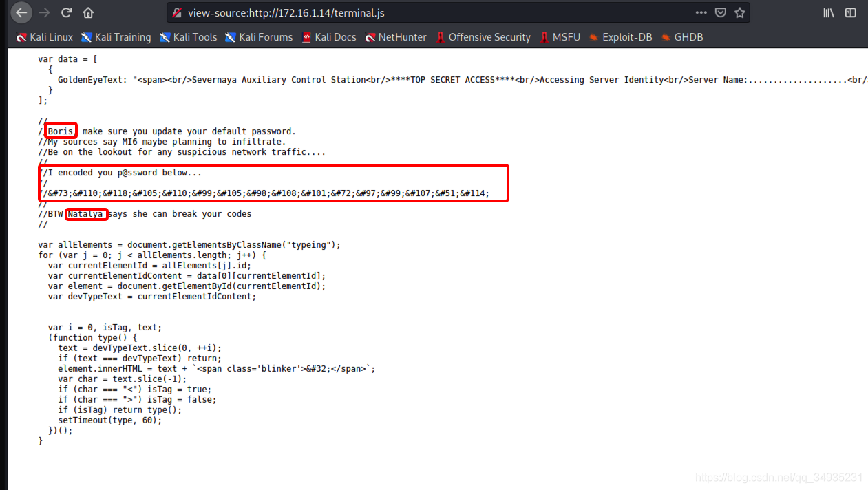
Task: Click the 'var data = [' source line
Action: pos(67,59)
